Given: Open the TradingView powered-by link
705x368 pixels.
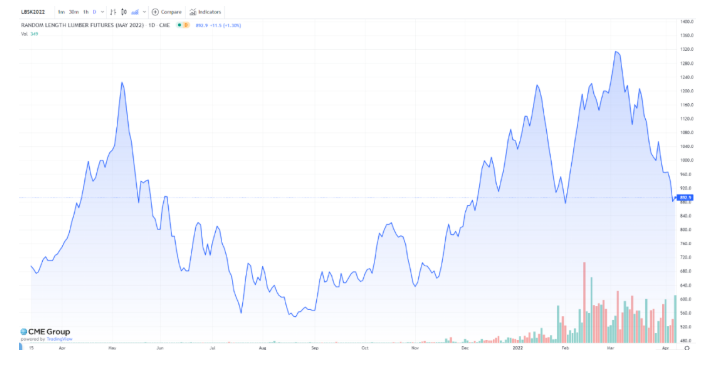Looking at the screenshot, I should [x=59, y=339].
